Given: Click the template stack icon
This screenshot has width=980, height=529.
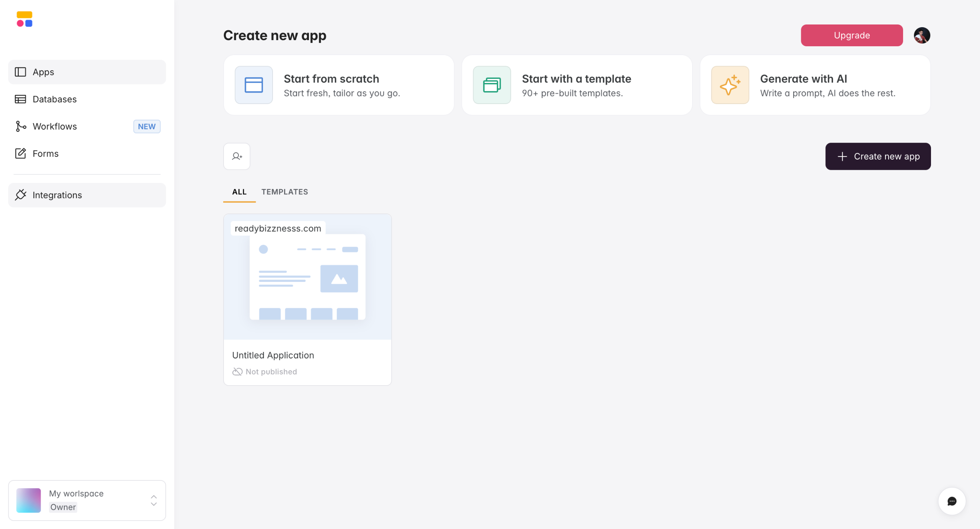Looking at the screenshot, I should (492, 85).
